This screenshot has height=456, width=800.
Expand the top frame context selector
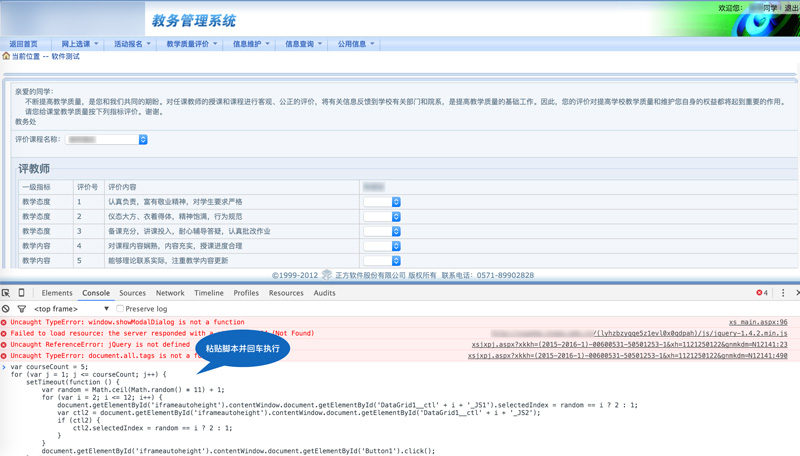[x=106, y=309]
